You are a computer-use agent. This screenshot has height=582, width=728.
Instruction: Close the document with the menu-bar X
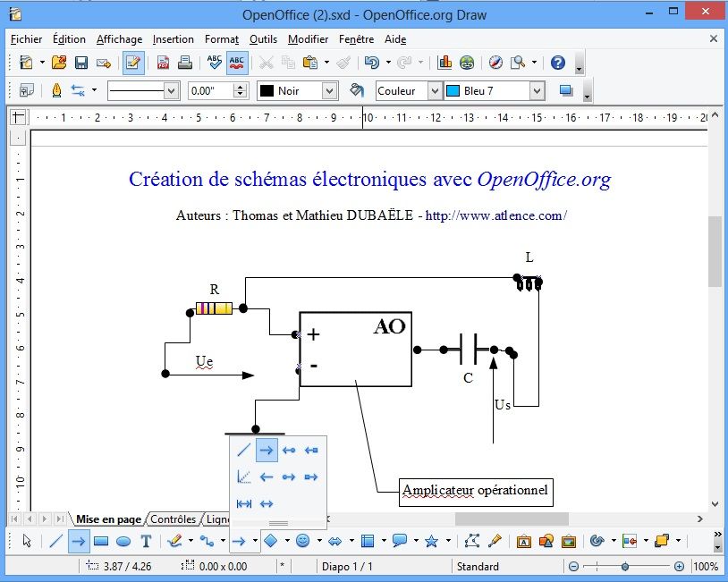click(714, 39)
